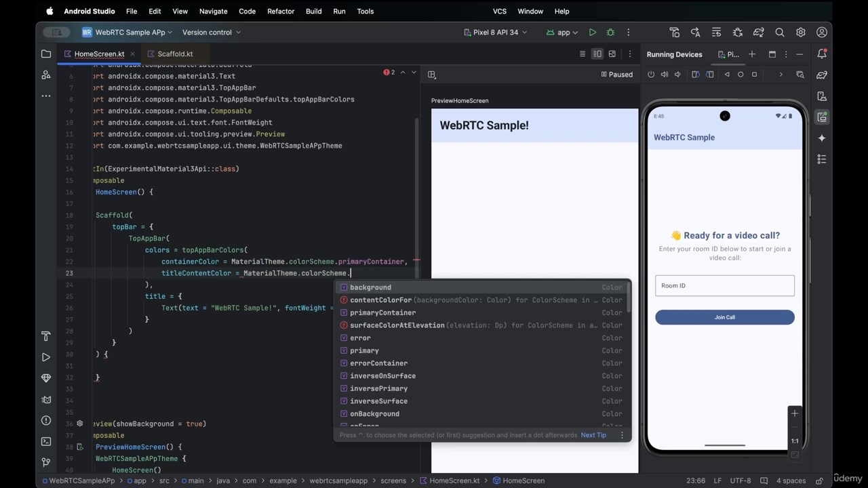The height and width of the screenshot is (488, 868).
Task: Open the Version control dropdown
Action: pos(212,33)
